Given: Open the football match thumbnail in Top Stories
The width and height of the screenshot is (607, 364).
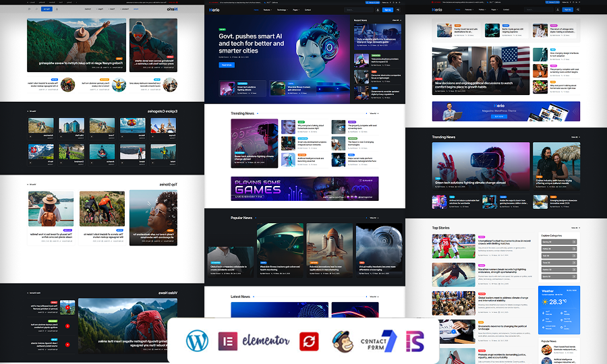Looking at the screenshot, I should (x=453, y=246).
